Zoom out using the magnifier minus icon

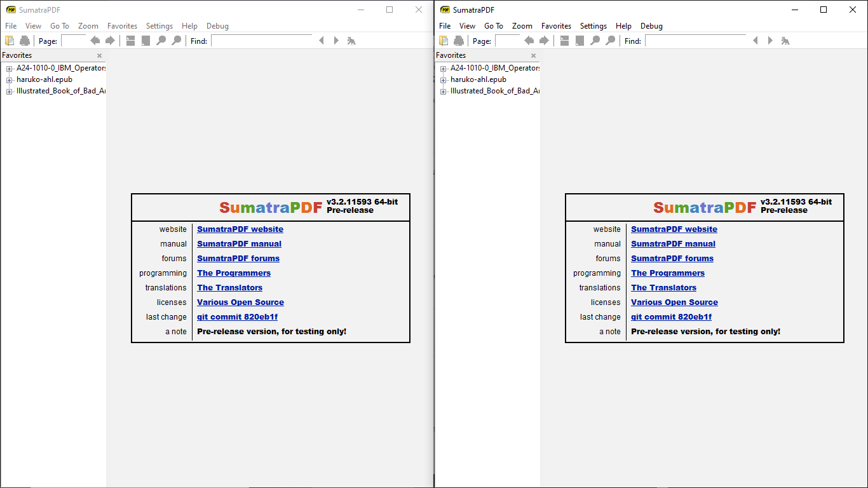[161, 40]
